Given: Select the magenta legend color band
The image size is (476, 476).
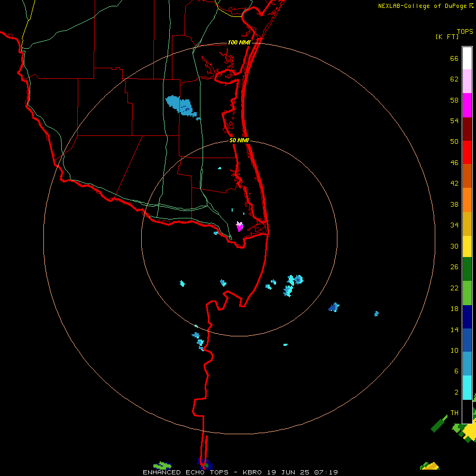Looking at the screenshot, I should [x=467, y=105].
